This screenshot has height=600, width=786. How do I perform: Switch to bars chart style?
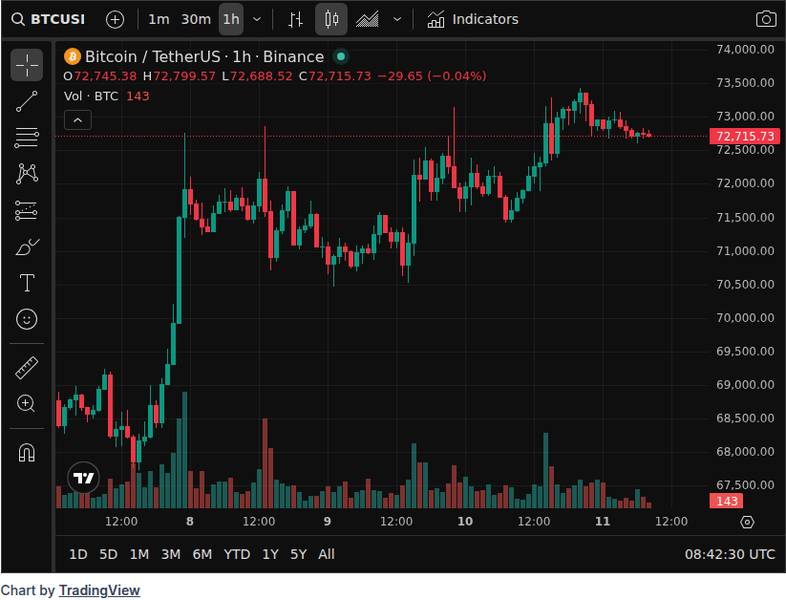click(295, 20)
